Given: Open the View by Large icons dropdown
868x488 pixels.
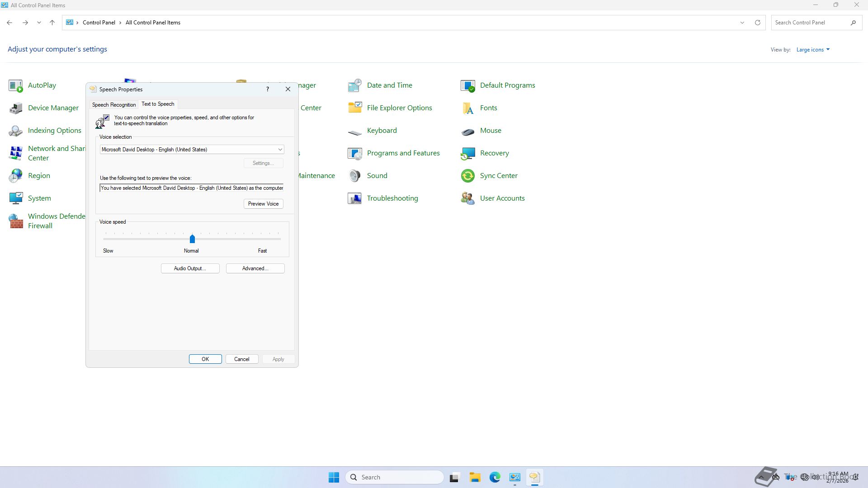Looking at the screenshot, I should point(812,50).
